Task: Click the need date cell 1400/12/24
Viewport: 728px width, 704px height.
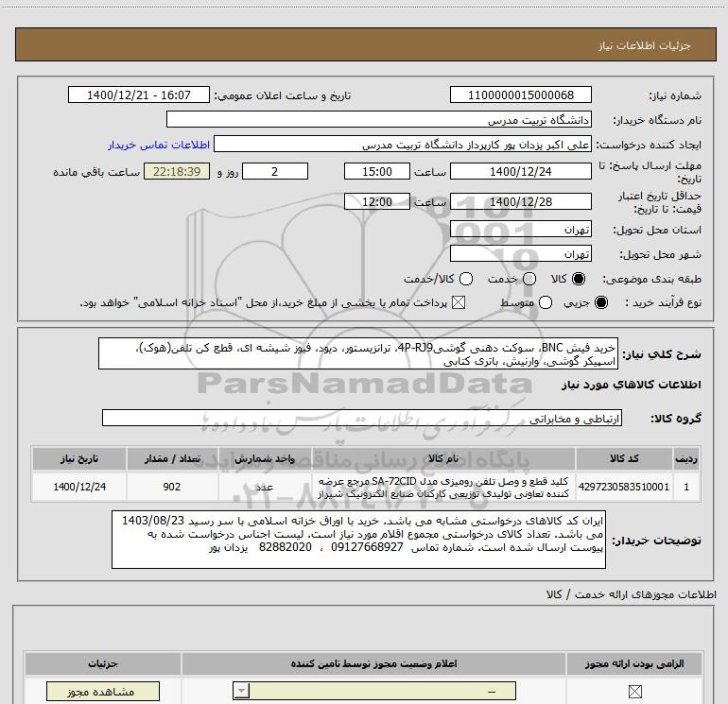Action: (79, 487)
